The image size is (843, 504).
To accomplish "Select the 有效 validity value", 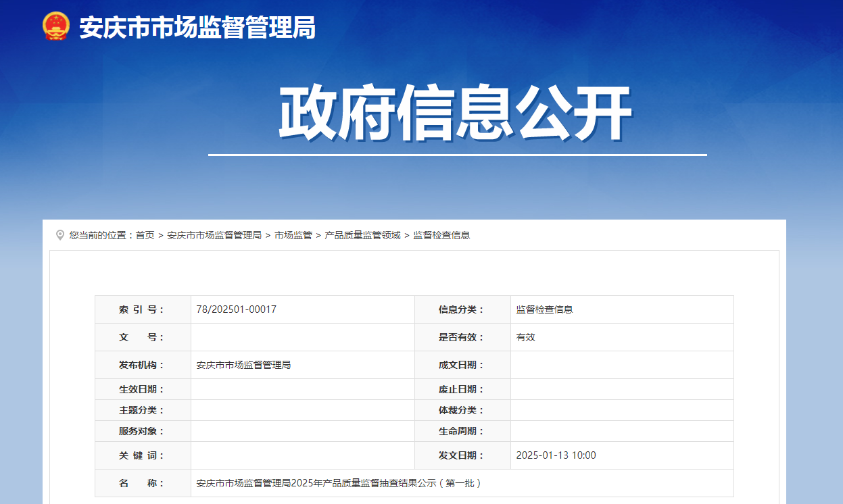I will pos(526,337).
